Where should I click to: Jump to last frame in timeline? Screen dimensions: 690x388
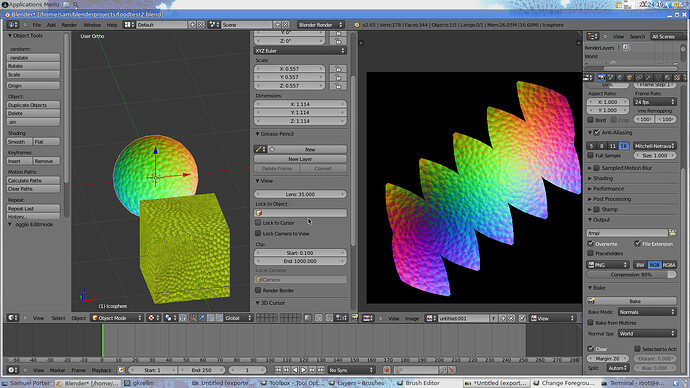click(x=321, y=370)
